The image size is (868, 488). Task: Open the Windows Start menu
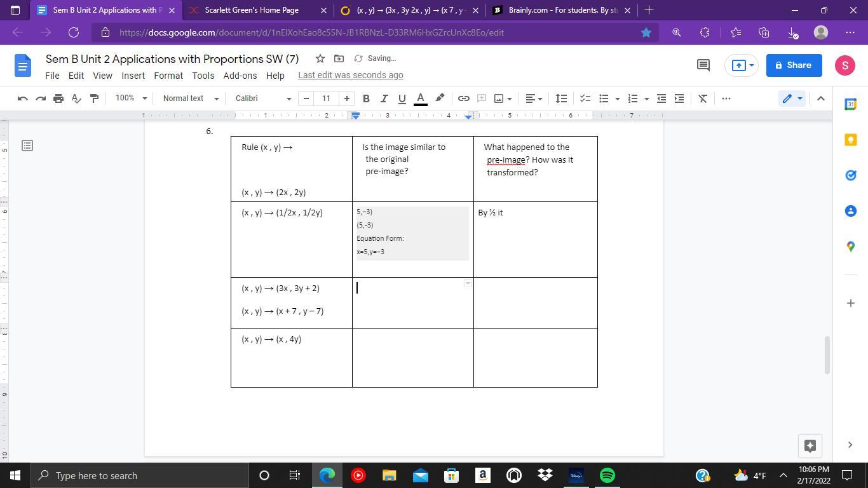point(15,475)
